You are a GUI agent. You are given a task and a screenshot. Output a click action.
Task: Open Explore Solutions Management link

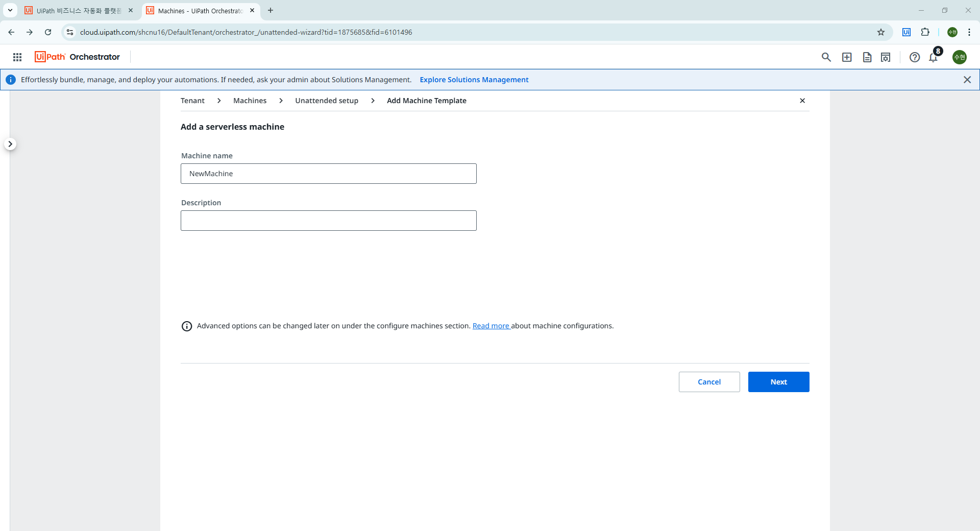474,80
